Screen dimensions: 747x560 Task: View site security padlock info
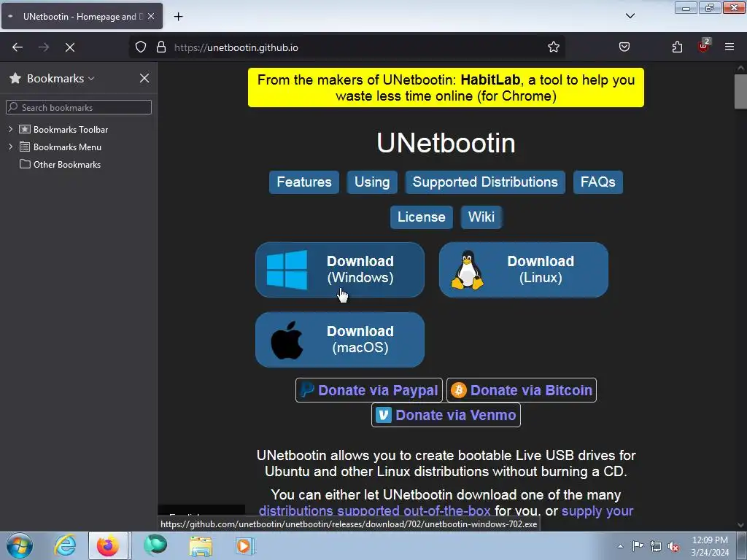(x=161, y=47)
